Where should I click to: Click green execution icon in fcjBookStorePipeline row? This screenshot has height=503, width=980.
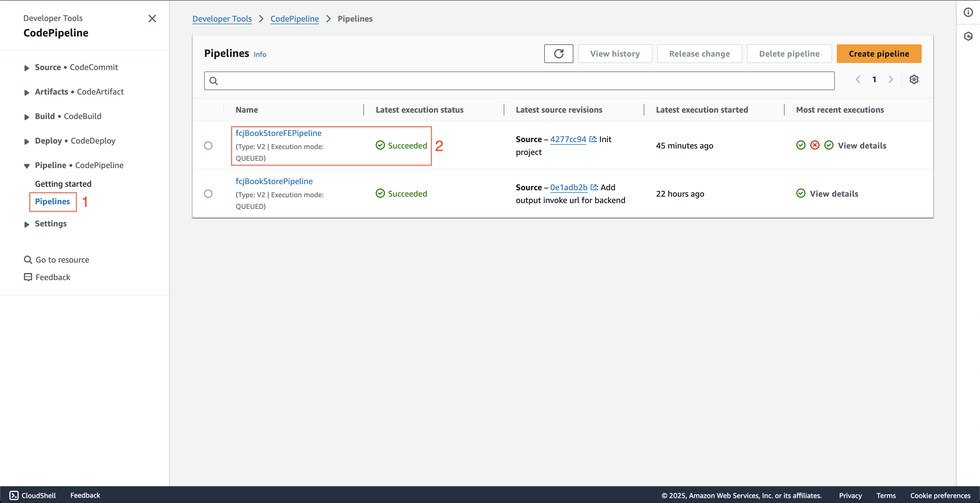801,193
